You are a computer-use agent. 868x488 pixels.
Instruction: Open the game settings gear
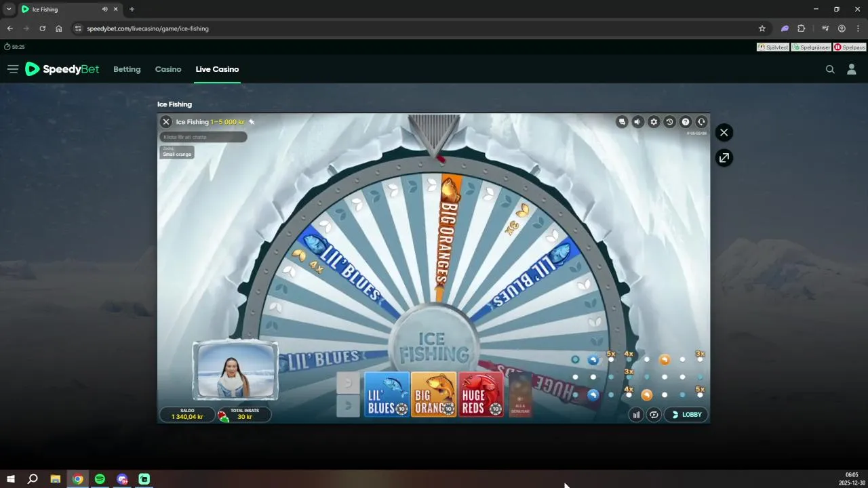pos(654,122)
